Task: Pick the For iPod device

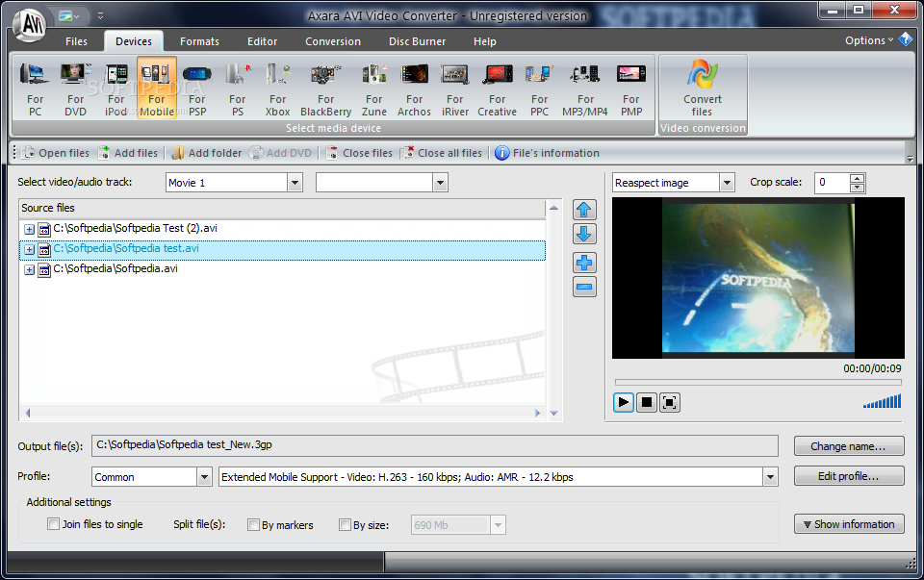Action: click(x=116, y=88)
